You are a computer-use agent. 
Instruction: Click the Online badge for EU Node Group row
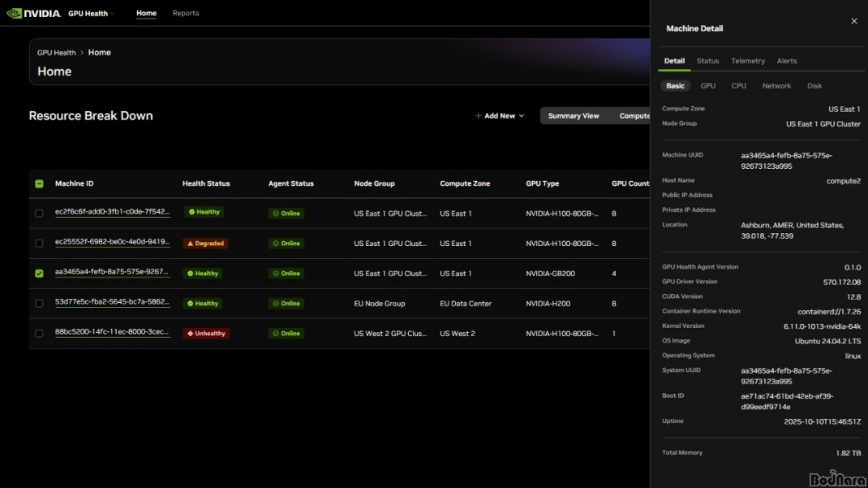click(x=286, y=304)
